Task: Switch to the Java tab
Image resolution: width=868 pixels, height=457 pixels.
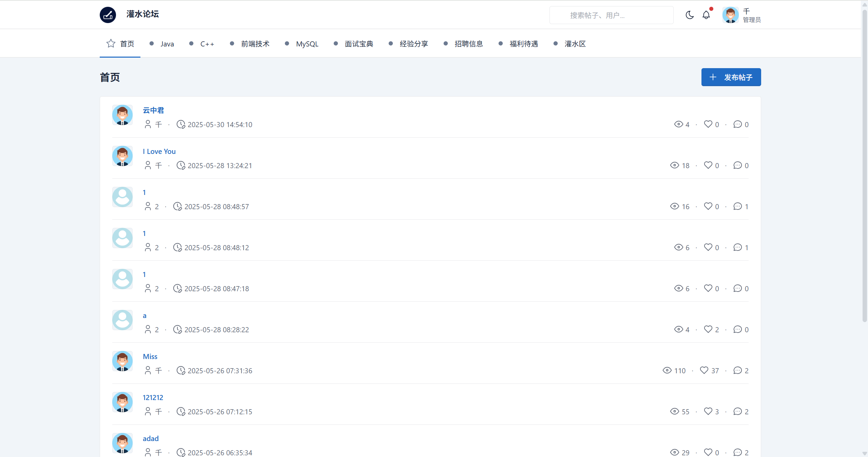Action: coord(167,44)
